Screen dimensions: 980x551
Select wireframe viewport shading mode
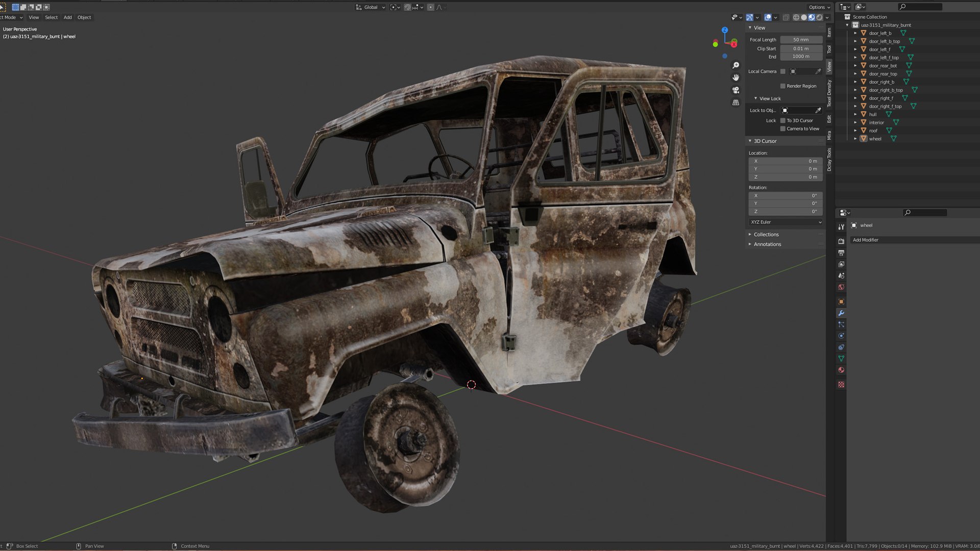click(796, 17)
